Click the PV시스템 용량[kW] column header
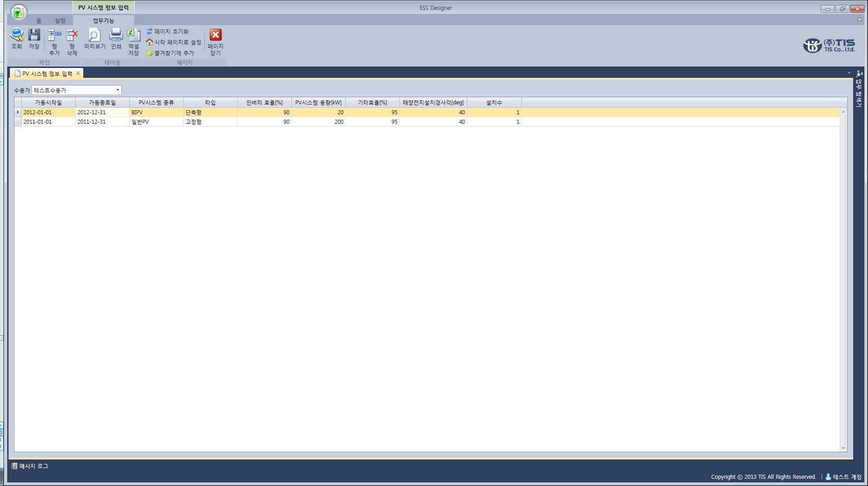Image resolution: width=868 pixels, height=486 pixels. click(318, 103)
